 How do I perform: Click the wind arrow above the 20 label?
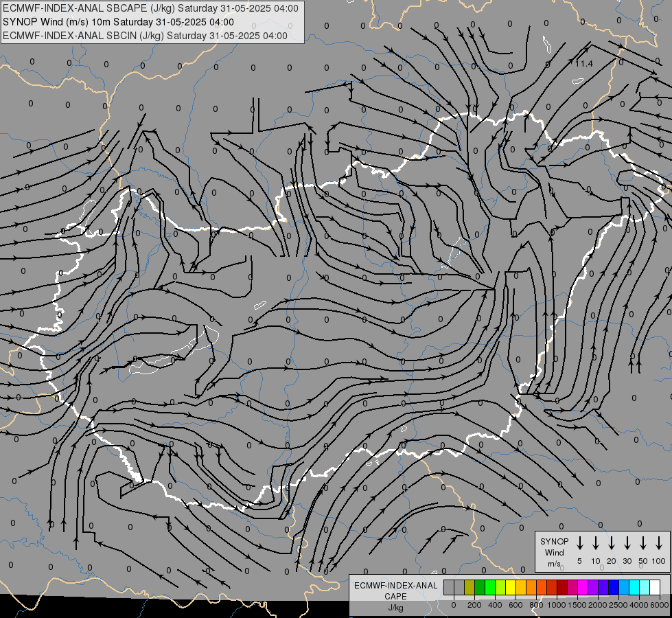tap(612, 543)
